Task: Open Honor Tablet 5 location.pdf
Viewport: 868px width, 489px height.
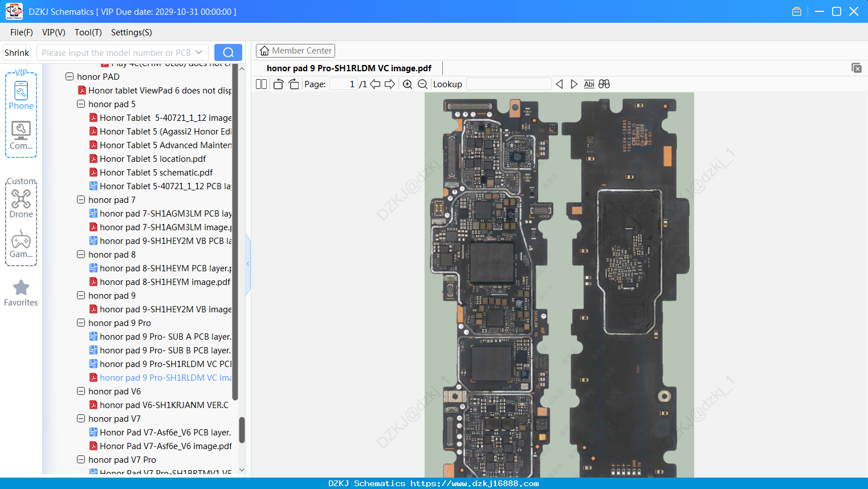Action: click(153, 158)
